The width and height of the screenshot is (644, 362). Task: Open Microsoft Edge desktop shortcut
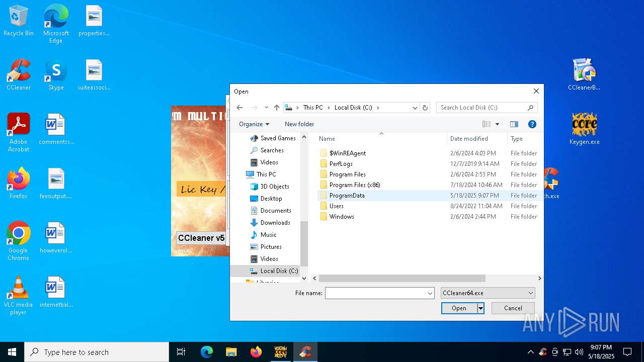tap(56, 24)
